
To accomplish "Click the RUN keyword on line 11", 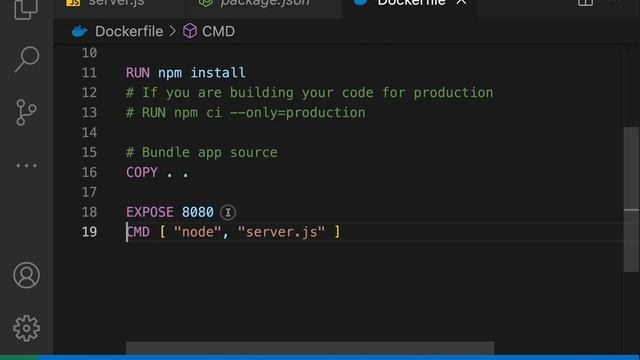I will tap(138, 73).
